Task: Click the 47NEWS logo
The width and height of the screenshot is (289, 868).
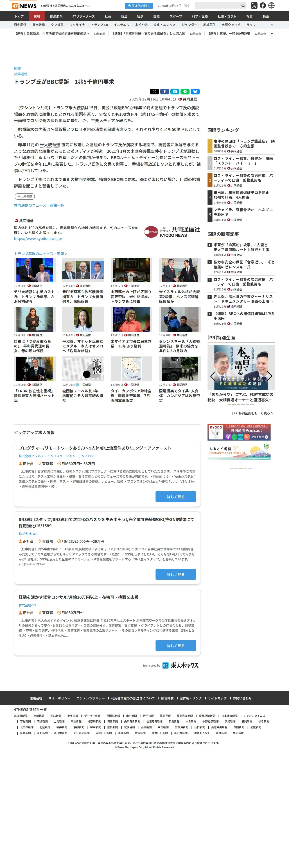Action: 24,6
